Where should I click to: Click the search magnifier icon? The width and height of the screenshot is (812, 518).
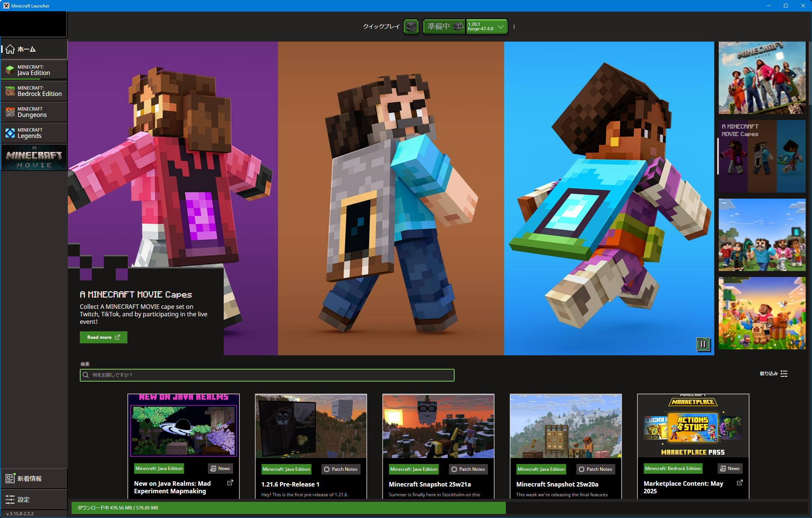(86, 375)
